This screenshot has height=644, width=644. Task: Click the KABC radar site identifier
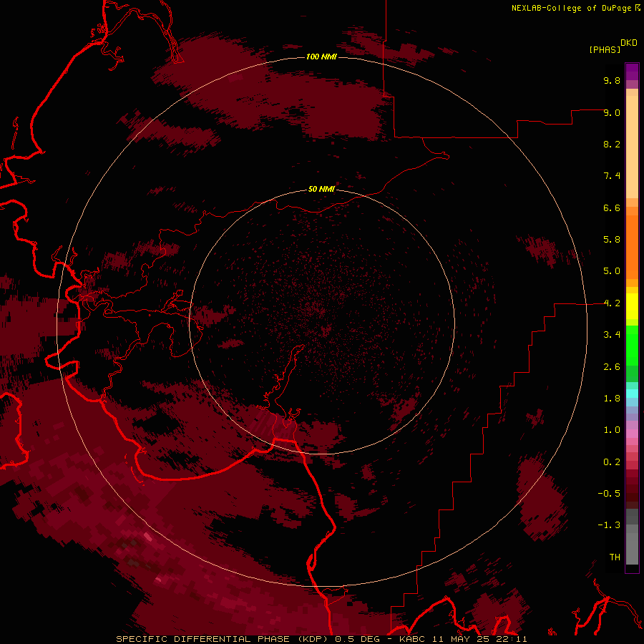[413, 639]
